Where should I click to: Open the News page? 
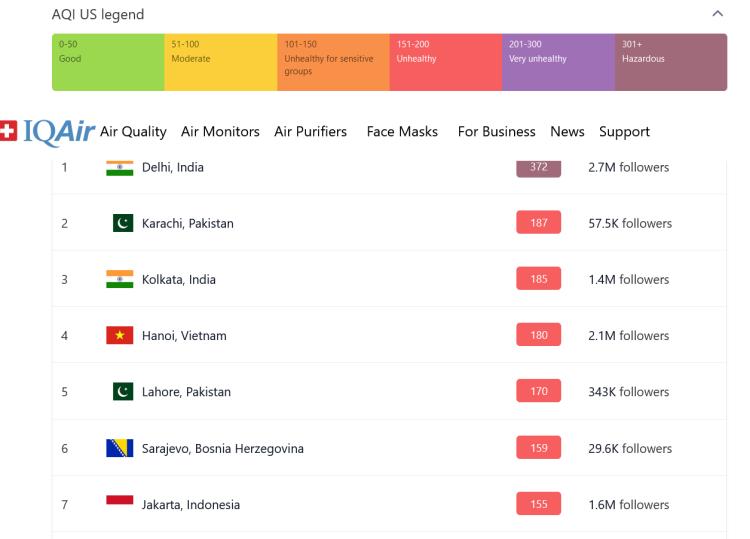567,132
